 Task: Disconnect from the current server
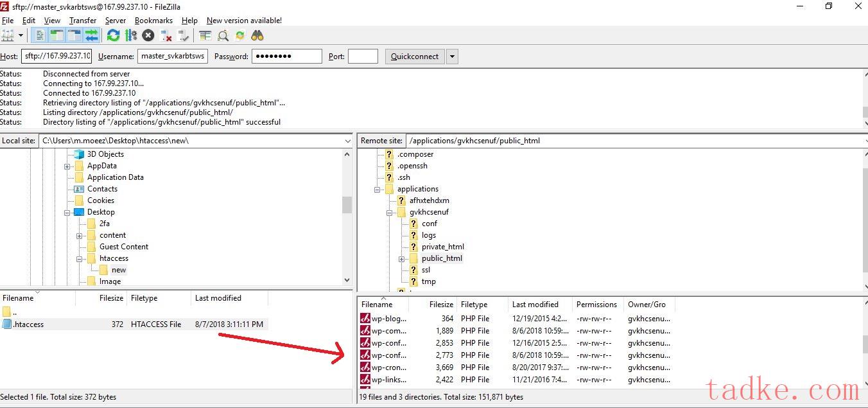pyautogui.click(x=166, y=35)
